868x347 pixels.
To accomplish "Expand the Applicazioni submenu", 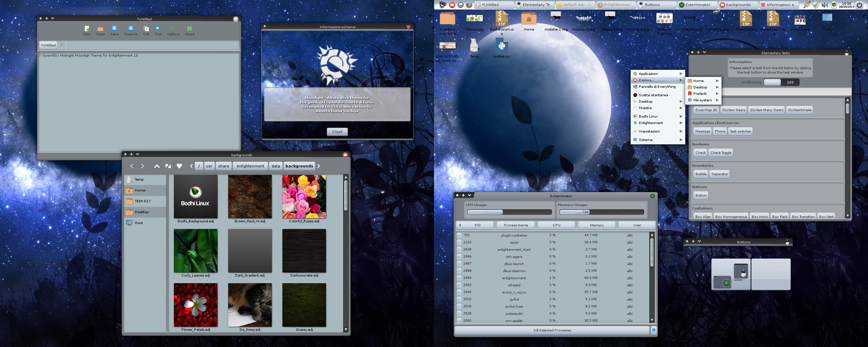I will (657, 74).
